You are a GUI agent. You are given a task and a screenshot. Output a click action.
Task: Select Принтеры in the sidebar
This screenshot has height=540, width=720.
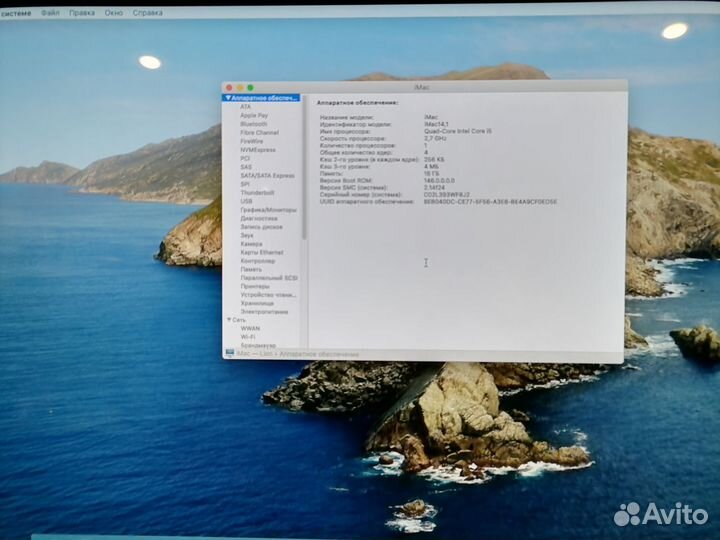coord(255,287)
